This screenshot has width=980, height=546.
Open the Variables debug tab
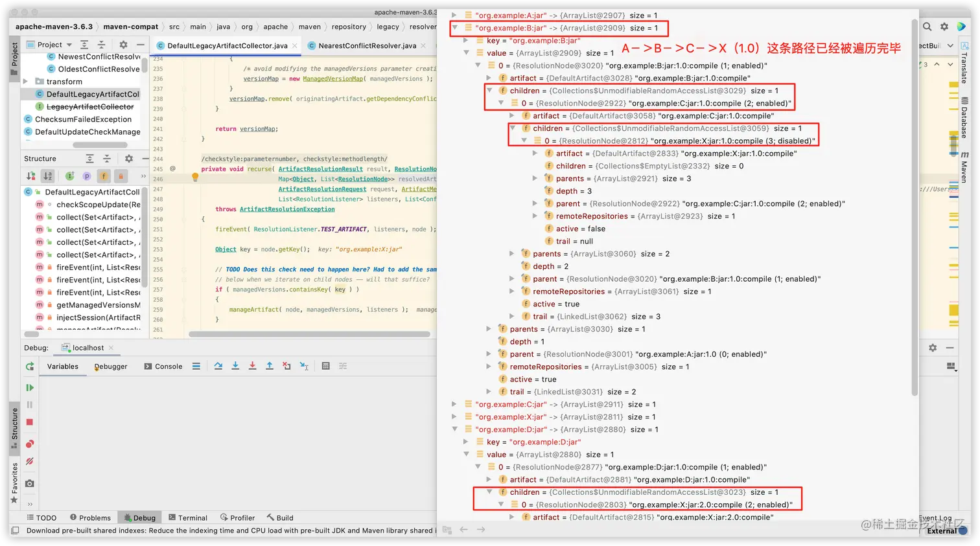[63, 367]
